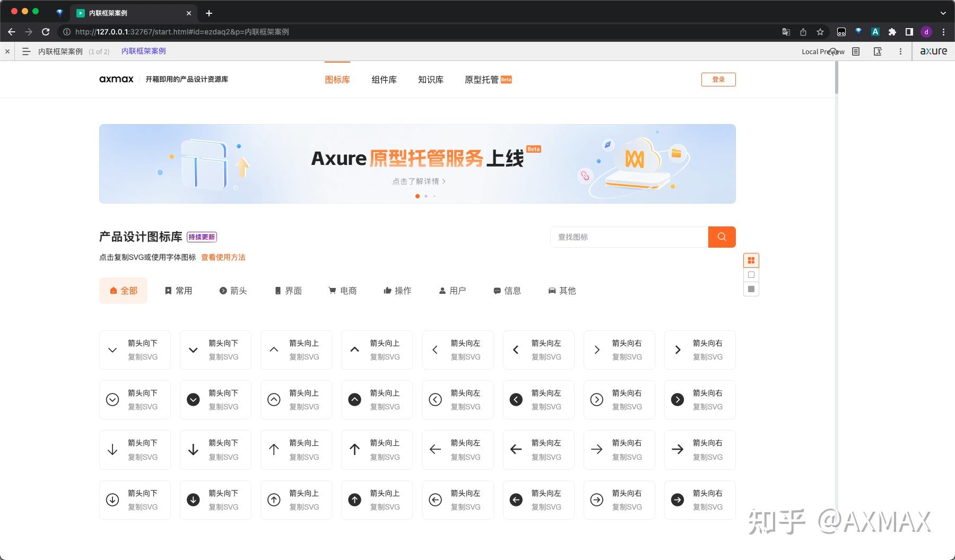Viewport: 955px width, 560px height.
Task: Expand the 箭头向下 chevron icon card
Action: coord(135,350)
